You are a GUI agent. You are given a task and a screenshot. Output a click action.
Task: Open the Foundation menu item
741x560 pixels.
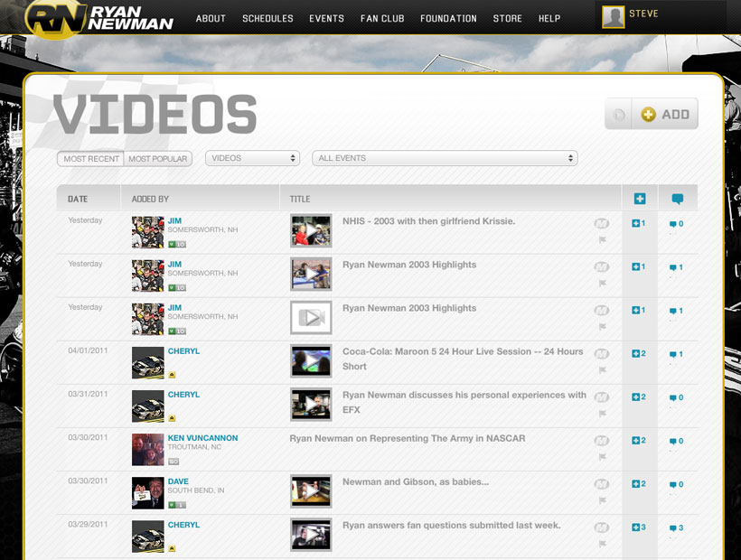tap(448, 18)
